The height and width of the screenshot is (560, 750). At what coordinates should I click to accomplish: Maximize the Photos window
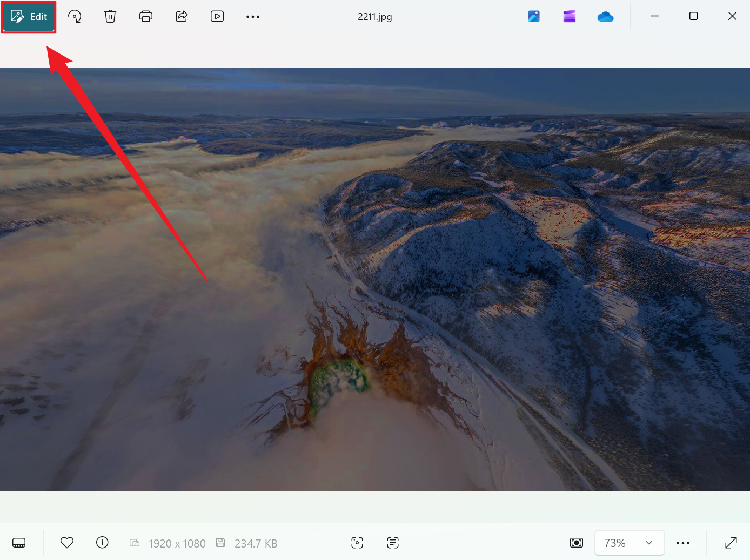click(693, 16)
